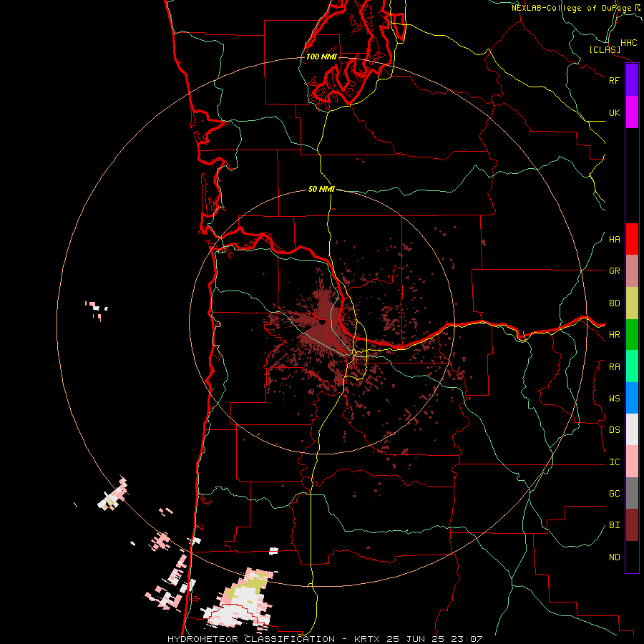Click the 'BD' legend label
644x644 pixels.
[614, 303]
